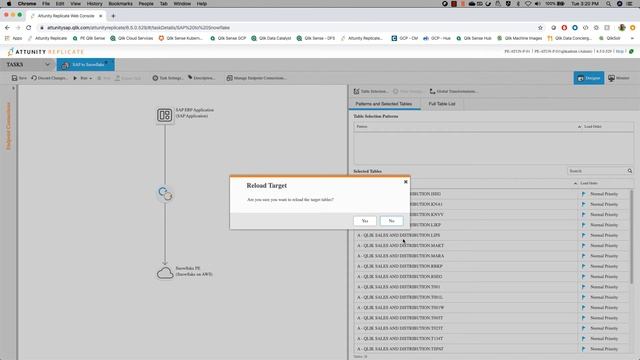Click priority flag for table KNA1
640x360 pixels.
coord(584,204)
